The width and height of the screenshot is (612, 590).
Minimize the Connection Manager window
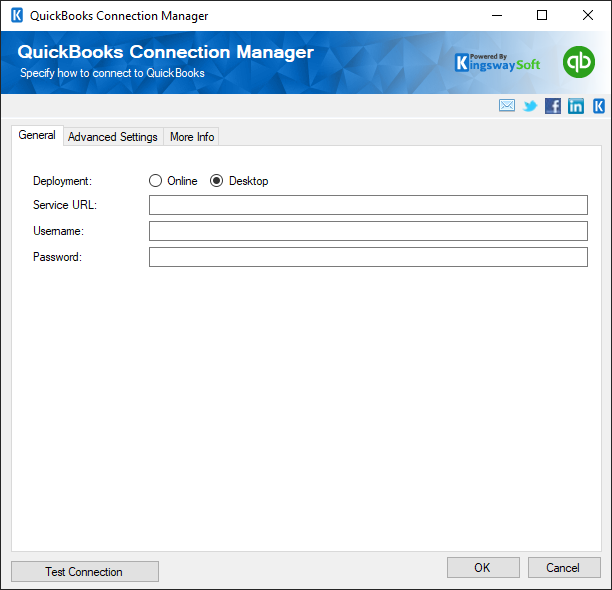(496, 16)
